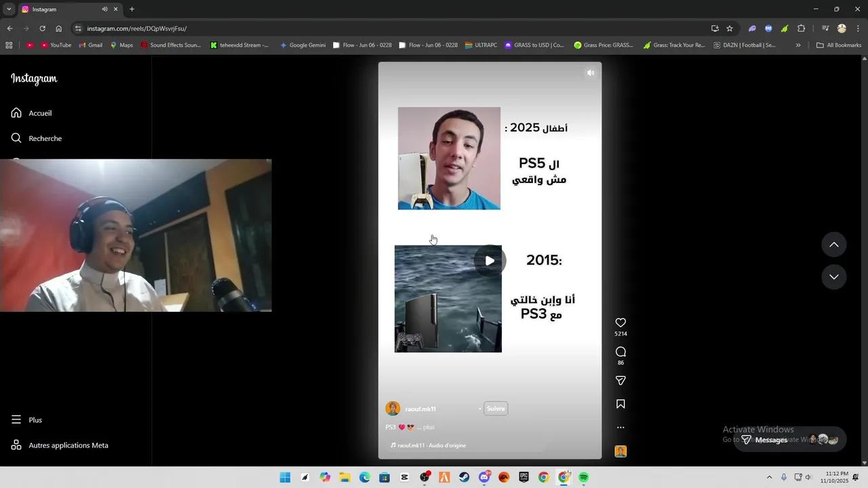The image size is (868, 488).
Task: Open Epic Games Launcher from the taskbar
Action: pyautogui.click(x=524, y=477)
